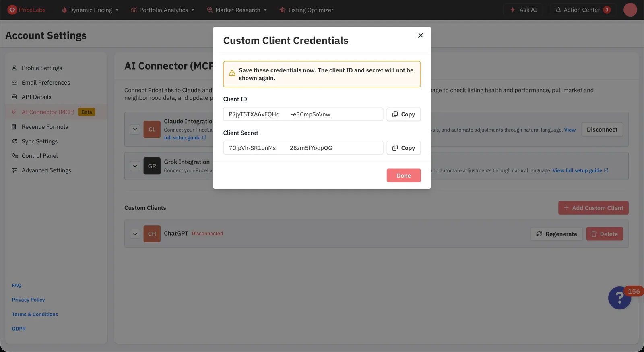
Task: Open the Terms & Conditions link
Action: [35, 314]
